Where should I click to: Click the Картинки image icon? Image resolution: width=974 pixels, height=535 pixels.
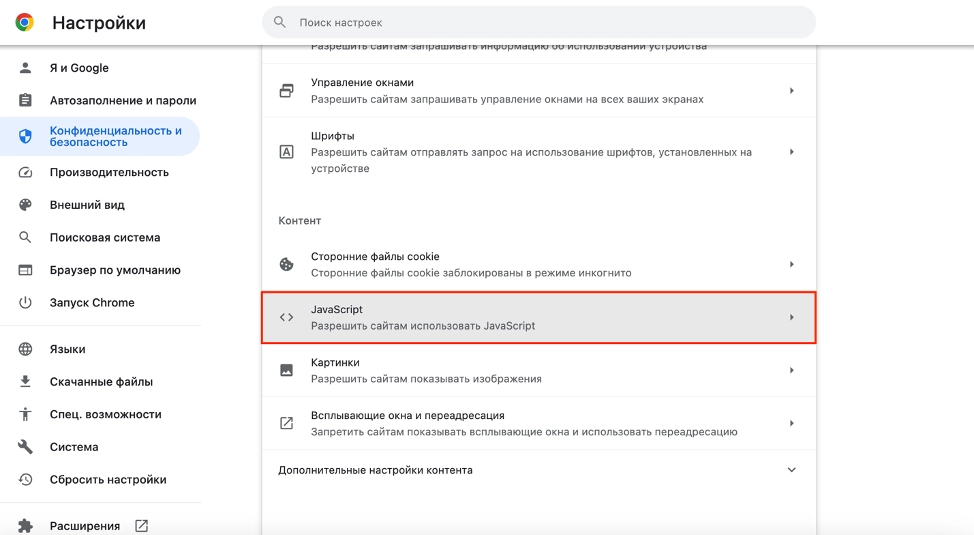[287, 370]
